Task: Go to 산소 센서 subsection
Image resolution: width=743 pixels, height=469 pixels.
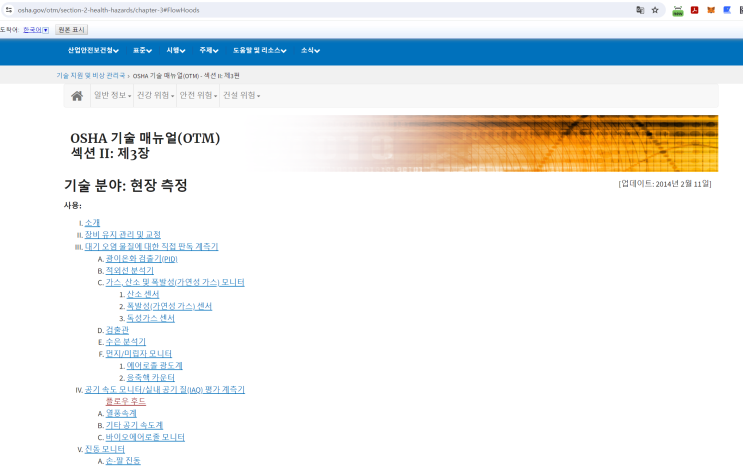Action: (143, 294)
